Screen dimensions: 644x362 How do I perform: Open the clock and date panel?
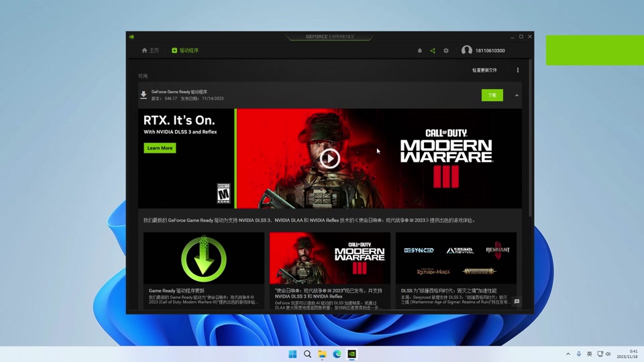[x=627, y=354]
